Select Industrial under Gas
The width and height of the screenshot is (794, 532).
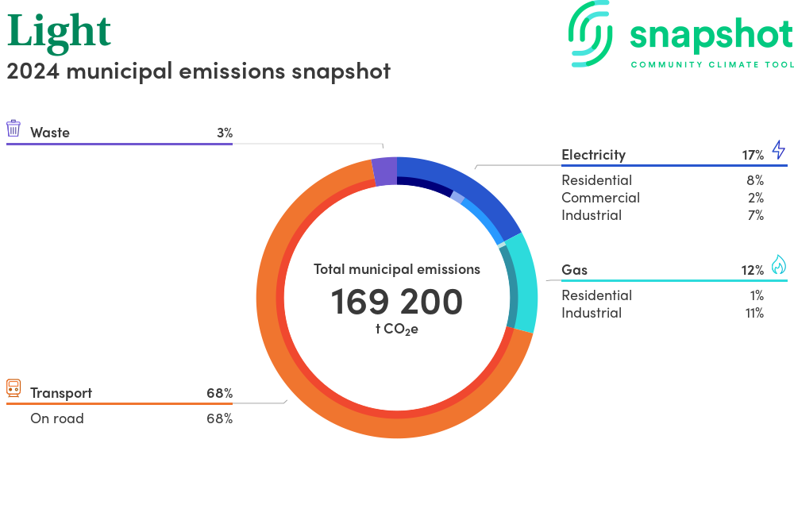pyautogui.click(x=592, y=313)
